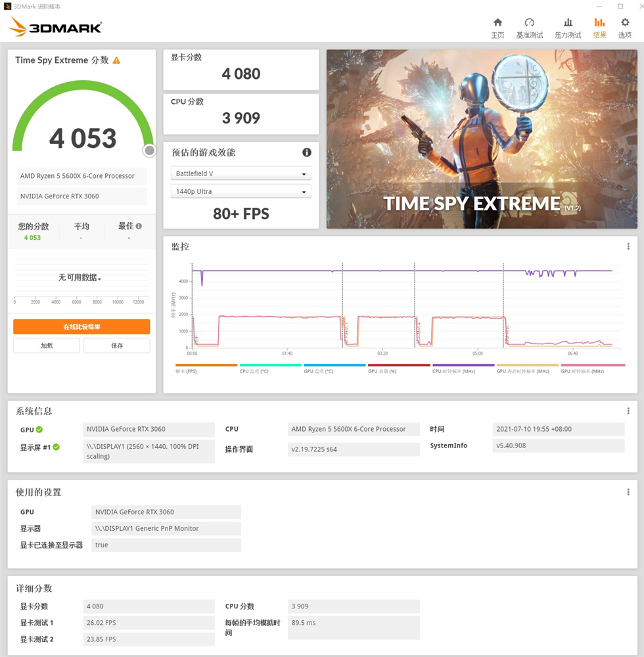644x657 pixels.
Task: Click the info icon next to 最佳
Action: pos(139,226)
